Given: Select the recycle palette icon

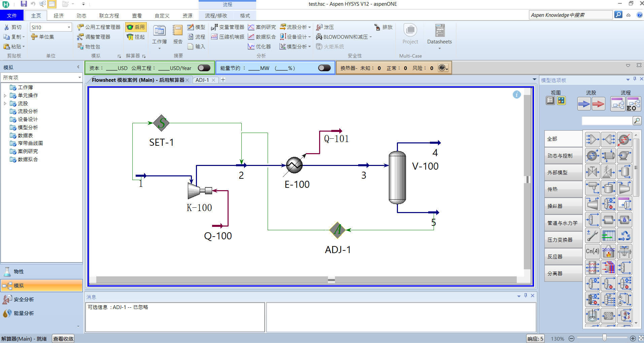Looking at the screenshot, I should coord(624,236).
